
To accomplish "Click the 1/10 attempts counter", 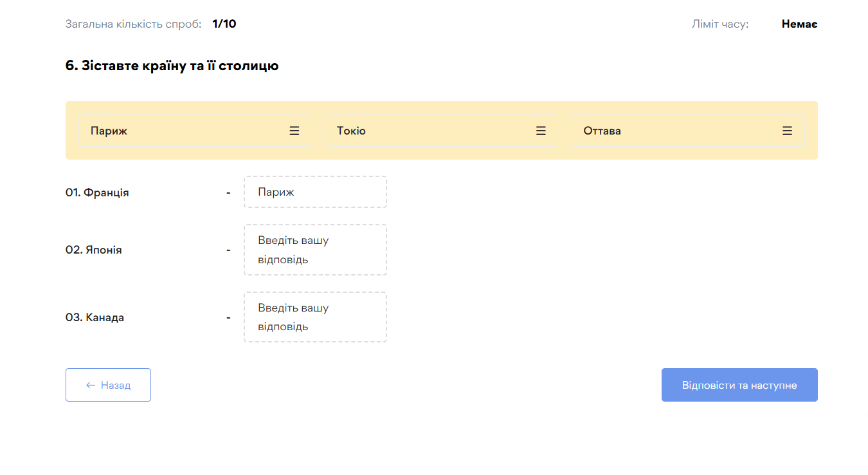I will [224, 24].
